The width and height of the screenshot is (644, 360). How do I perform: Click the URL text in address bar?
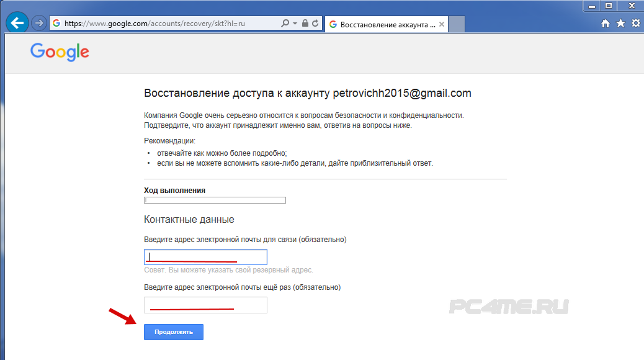[154, 24]
